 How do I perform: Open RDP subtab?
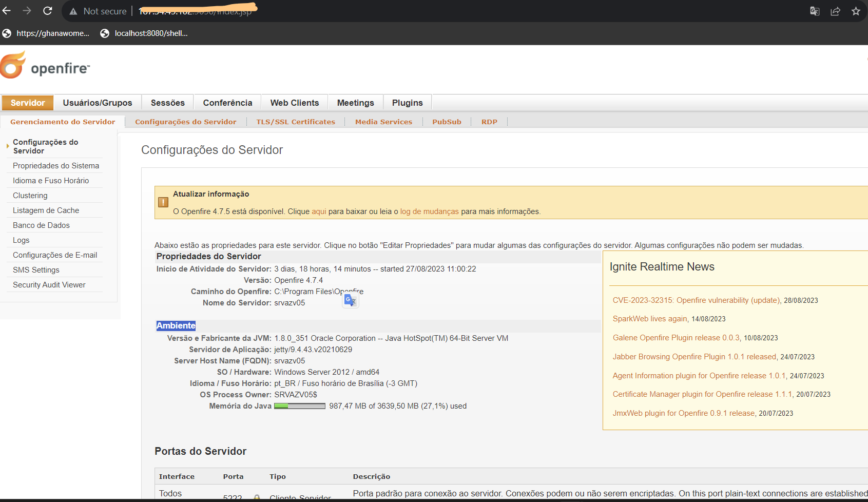point(489,122)
